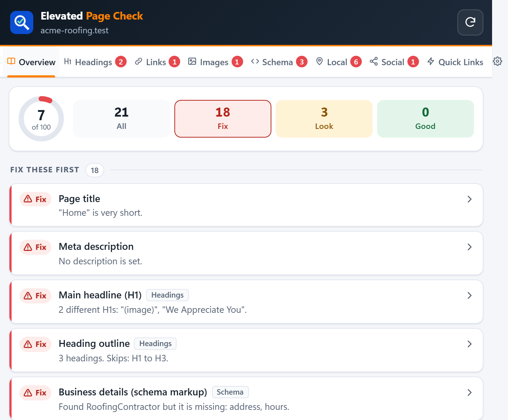Image resolution: width=508 pixels, height=420 pixels.
Task: Click the Elevated Page Check magnifier logo
Action: 22,22
